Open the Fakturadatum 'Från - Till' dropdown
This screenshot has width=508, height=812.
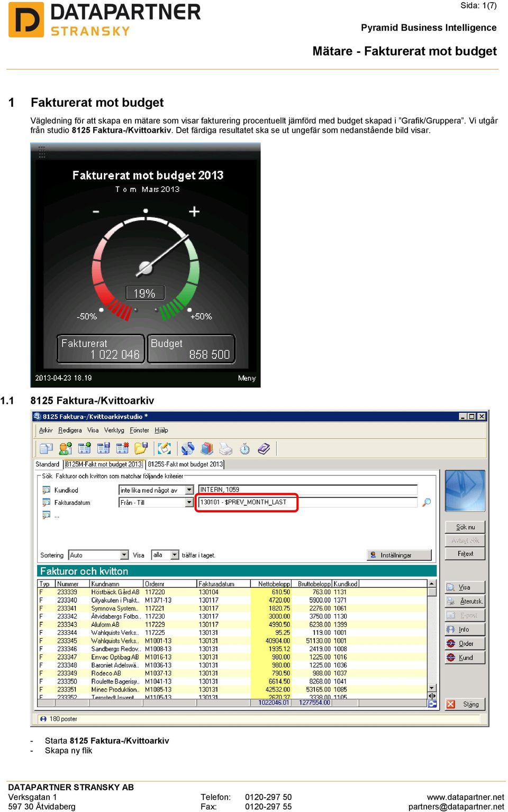pyautogui.click(x=189, y=502)
